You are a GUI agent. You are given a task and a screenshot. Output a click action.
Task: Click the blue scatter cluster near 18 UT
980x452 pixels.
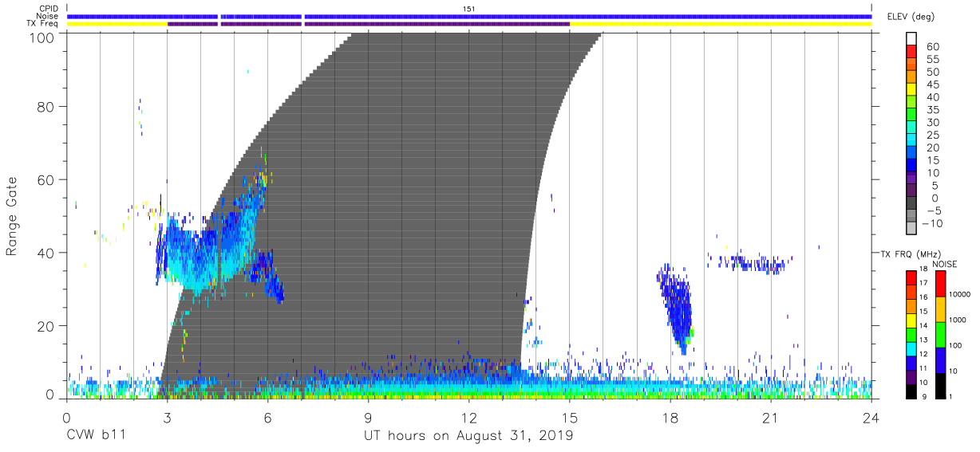[x=677, y=309]
